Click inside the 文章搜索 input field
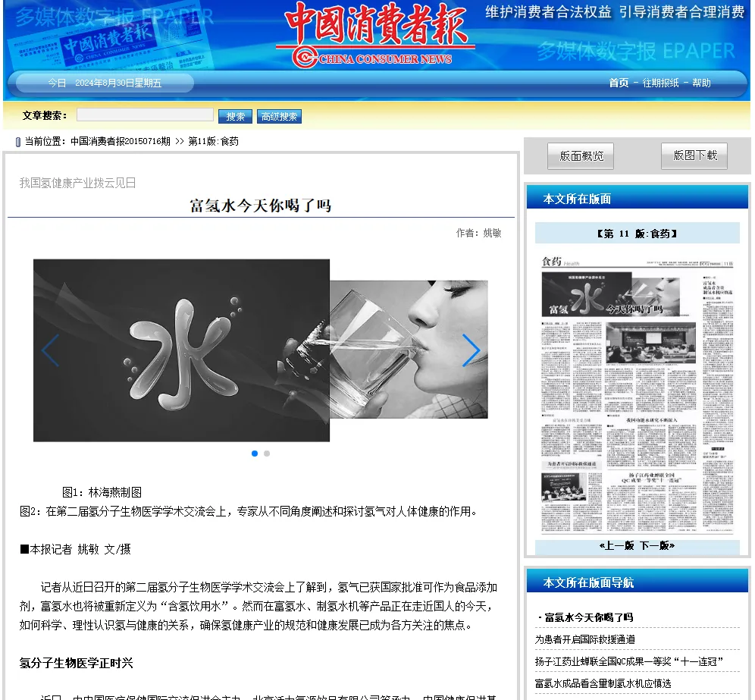The width and height of the screenshot is (755, 700). [144, 115]
